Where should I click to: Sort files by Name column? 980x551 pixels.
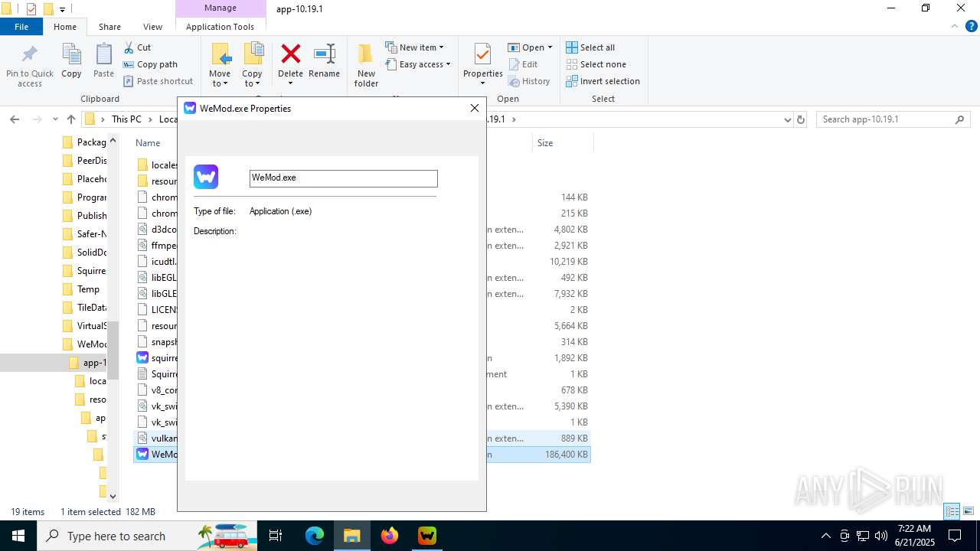pos(148,143)
